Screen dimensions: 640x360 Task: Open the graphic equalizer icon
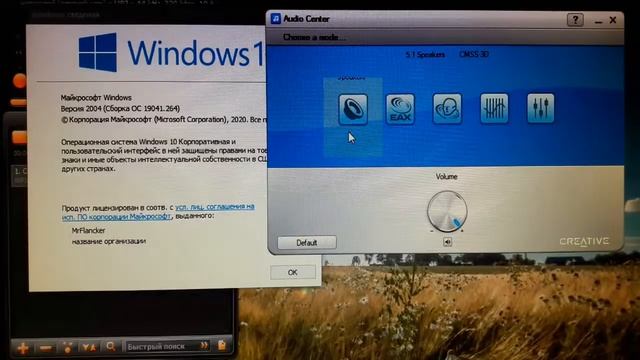tap(494, 108)
